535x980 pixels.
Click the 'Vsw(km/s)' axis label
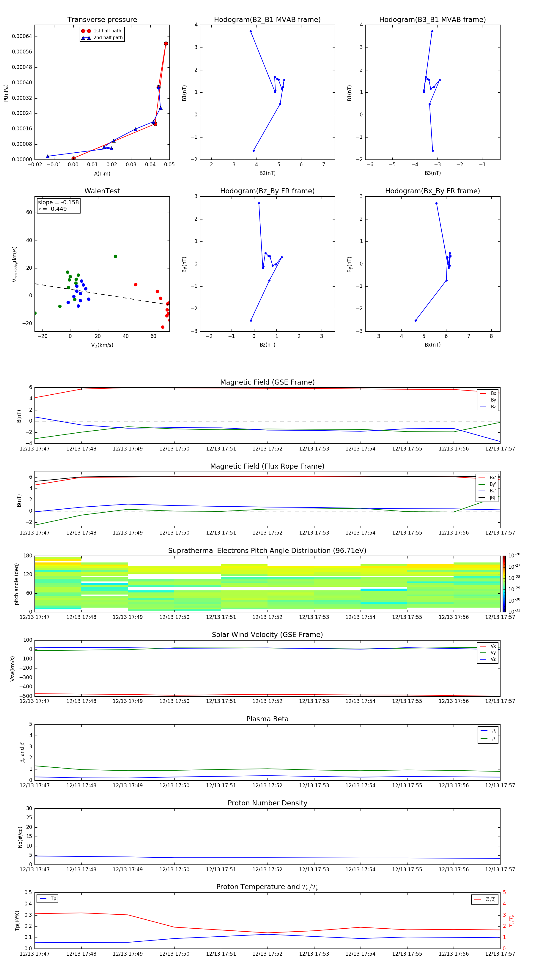[12, 668]
